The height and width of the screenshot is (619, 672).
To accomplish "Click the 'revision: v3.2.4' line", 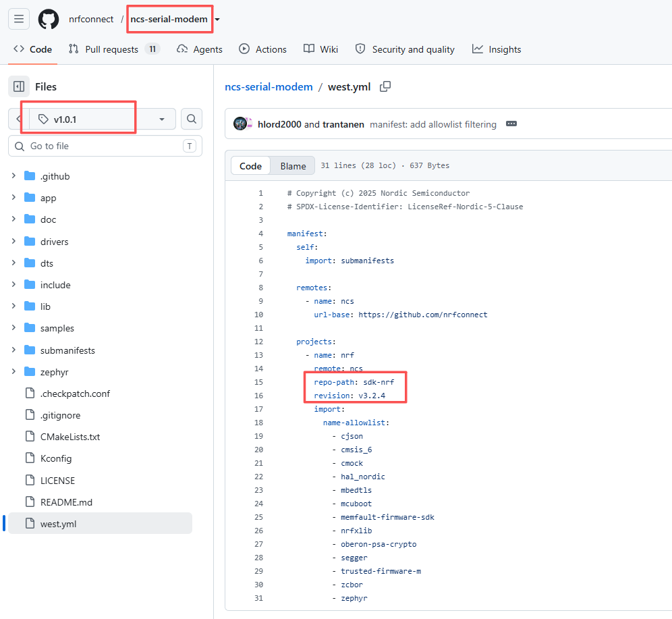I will point(349,396).
